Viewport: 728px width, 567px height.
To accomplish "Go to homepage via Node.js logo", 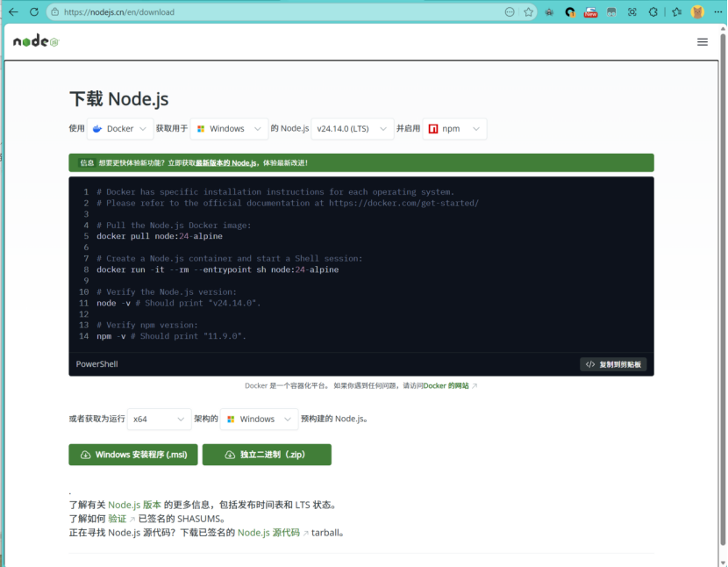I will coord(36,41).
